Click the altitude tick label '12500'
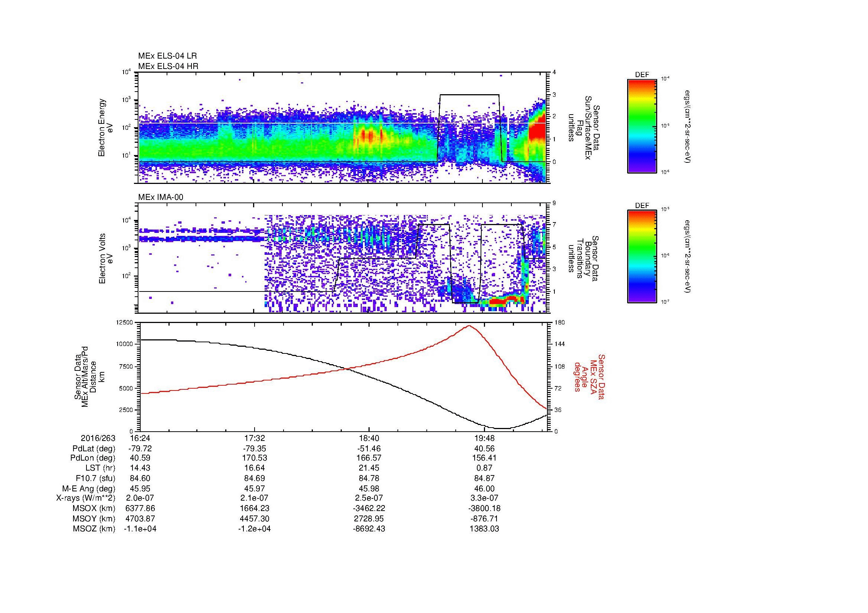 click(125, 322)
